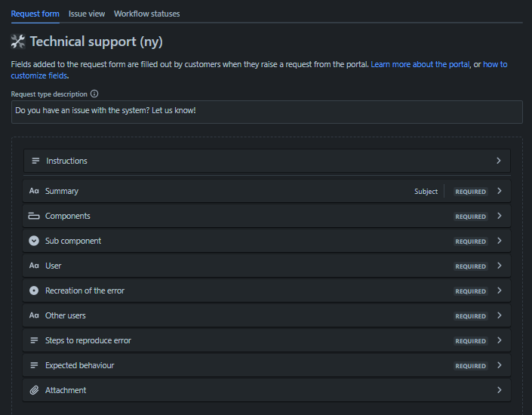
Task: Expand the User field chevron
Action: [x=499, y=266]
